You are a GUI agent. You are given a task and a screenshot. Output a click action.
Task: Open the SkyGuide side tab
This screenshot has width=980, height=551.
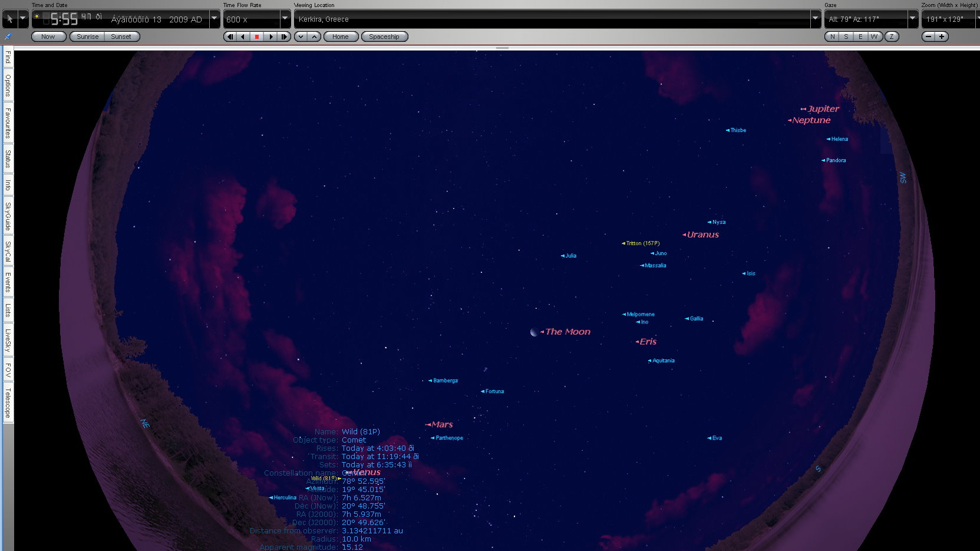[x=8, y=216]
